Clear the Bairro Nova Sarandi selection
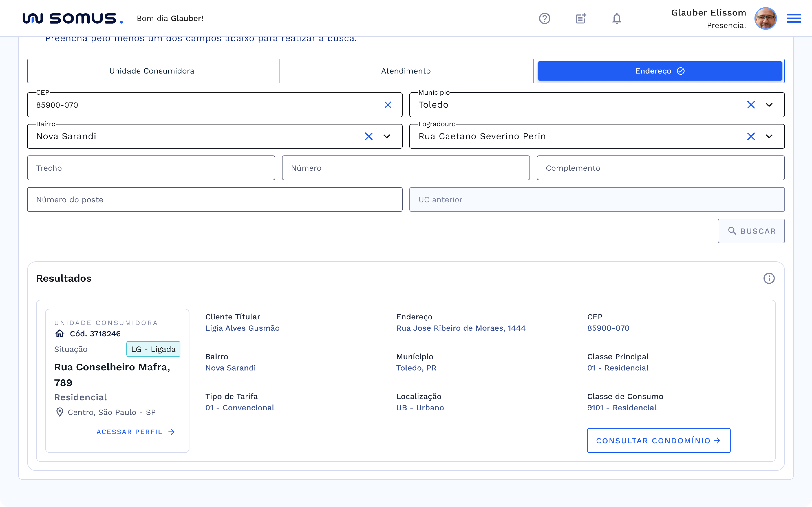This screenshot has width=812, height=507. pos(369,136)
